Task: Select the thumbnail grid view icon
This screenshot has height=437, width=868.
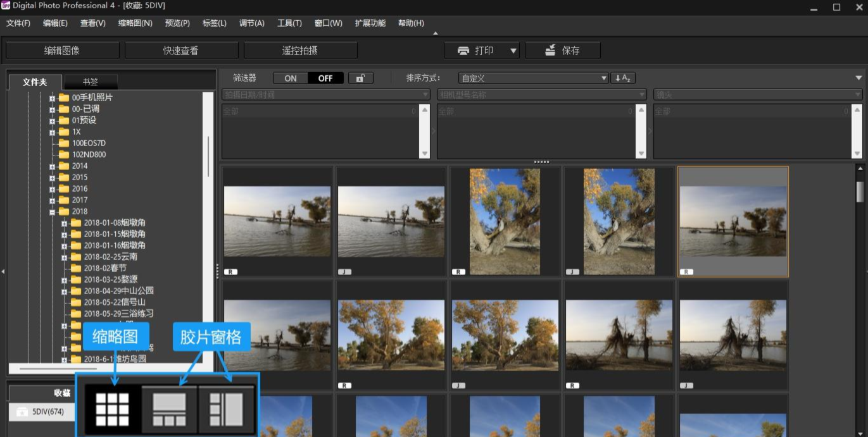Action: 112,409
